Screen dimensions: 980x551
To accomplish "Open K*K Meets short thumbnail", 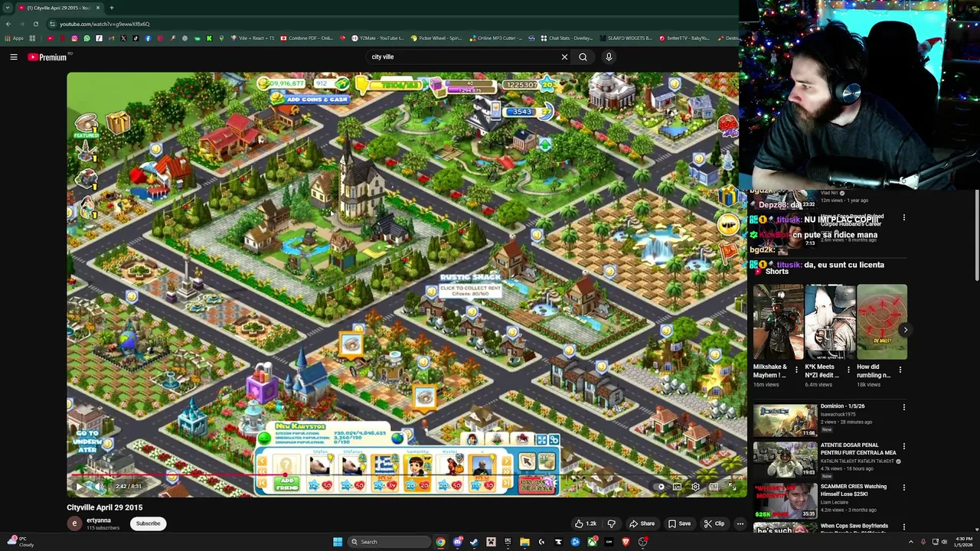I will (830, 322).
